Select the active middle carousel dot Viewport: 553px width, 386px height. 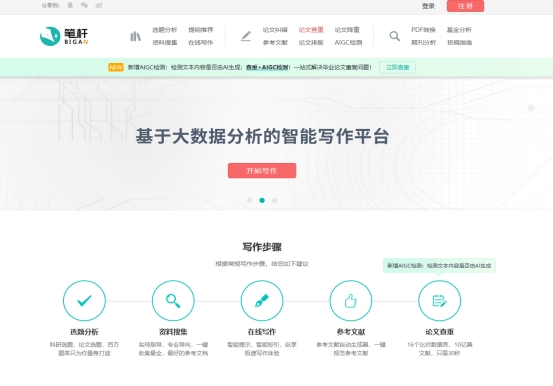click(x=262, y=200)
